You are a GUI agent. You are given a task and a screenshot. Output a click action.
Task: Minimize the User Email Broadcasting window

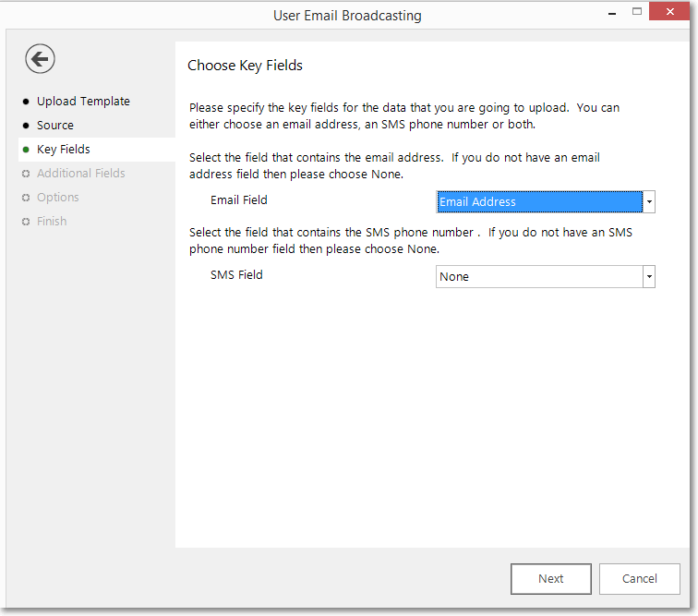[x=612, y=12]
